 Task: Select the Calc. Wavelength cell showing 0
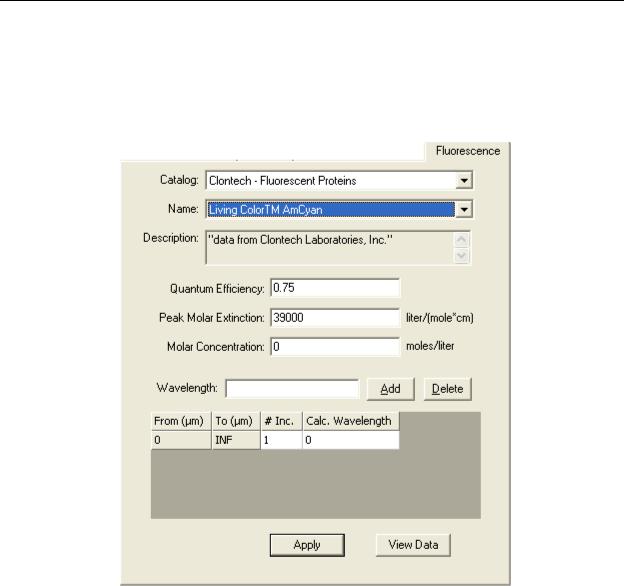click(x=351, y=440)
